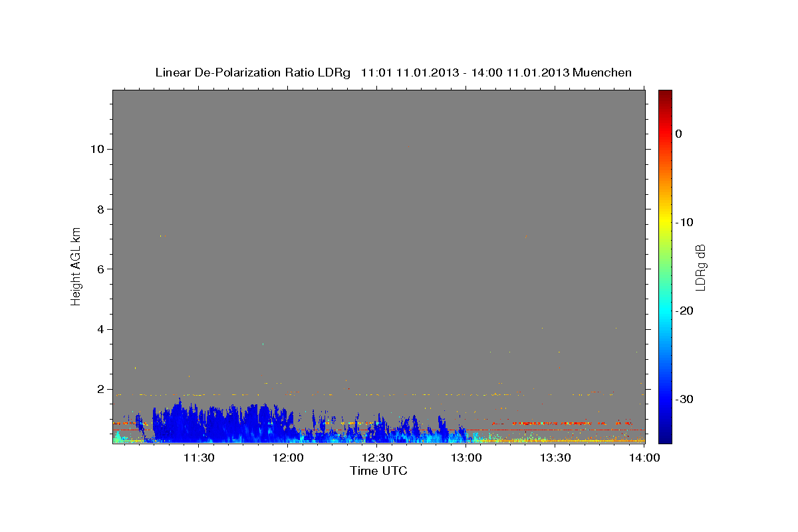Click the colorbar value label -20
This screenshot has width=798, height=532.
tap(684, 311)
